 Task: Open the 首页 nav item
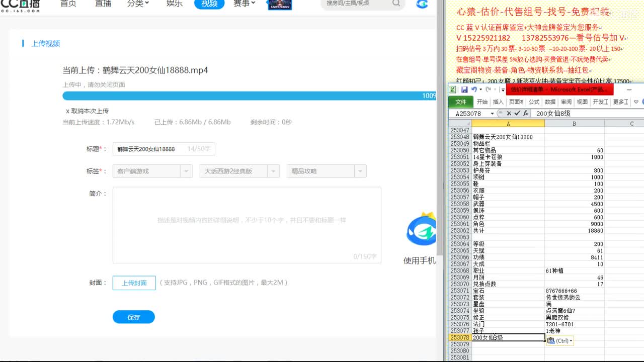tap(68, 4)
